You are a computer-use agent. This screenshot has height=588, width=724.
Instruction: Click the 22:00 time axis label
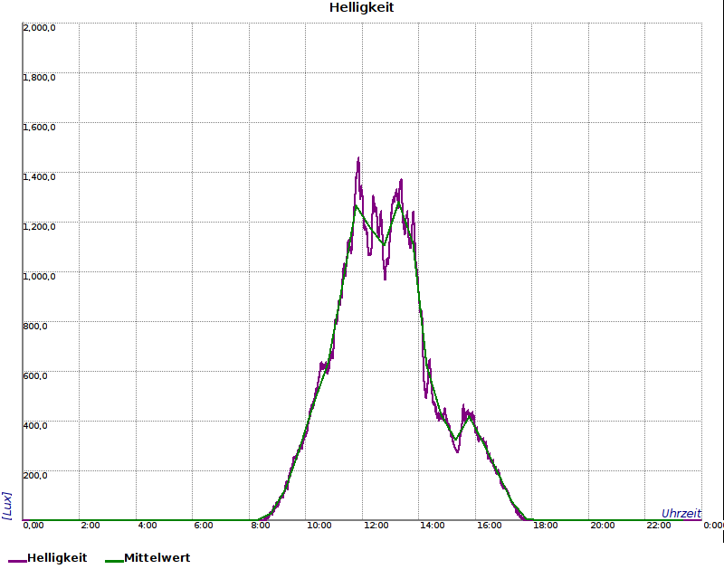(x=659, y=526)
